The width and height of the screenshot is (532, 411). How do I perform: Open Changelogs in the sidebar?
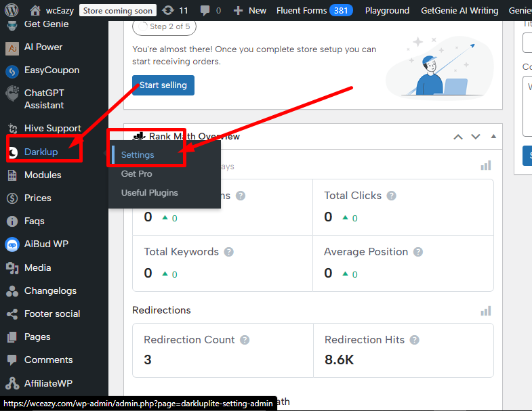coord(50,291)
